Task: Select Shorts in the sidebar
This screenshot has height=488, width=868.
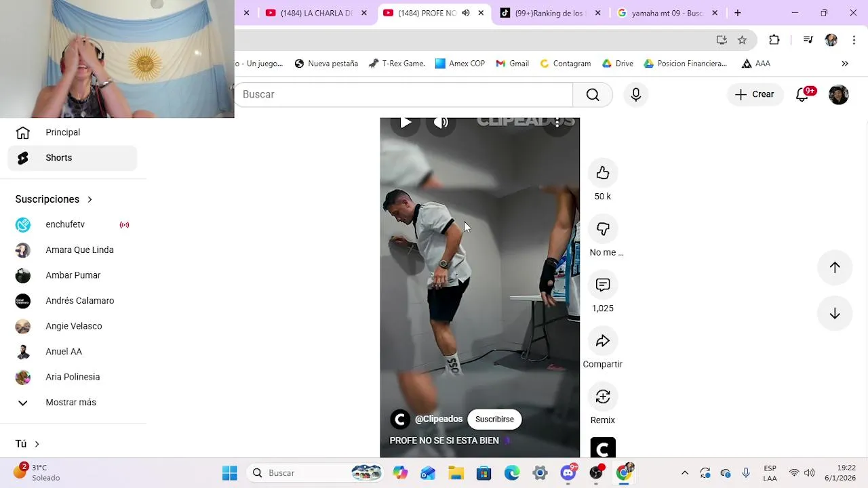Action: tap(73, 158)
